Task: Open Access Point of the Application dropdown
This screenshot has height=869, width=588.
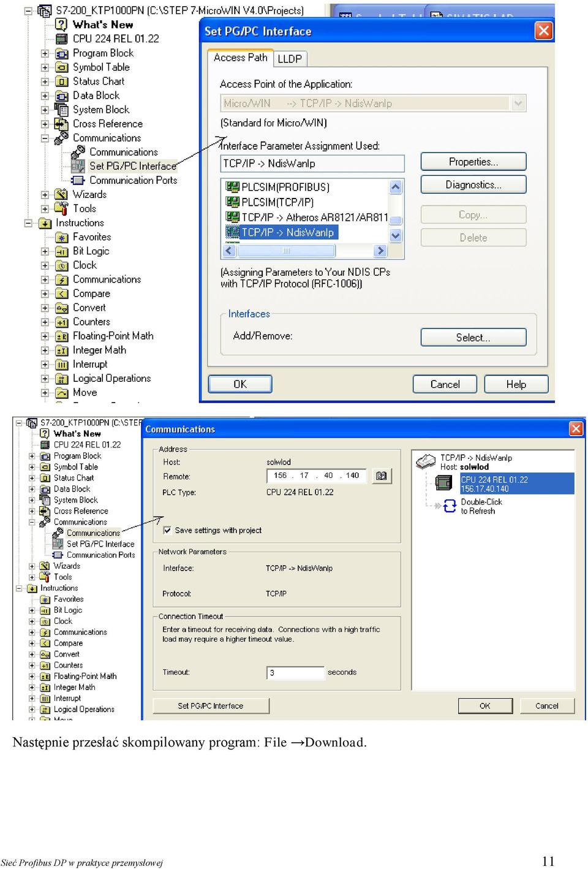Action: click(x=518, y=103)
